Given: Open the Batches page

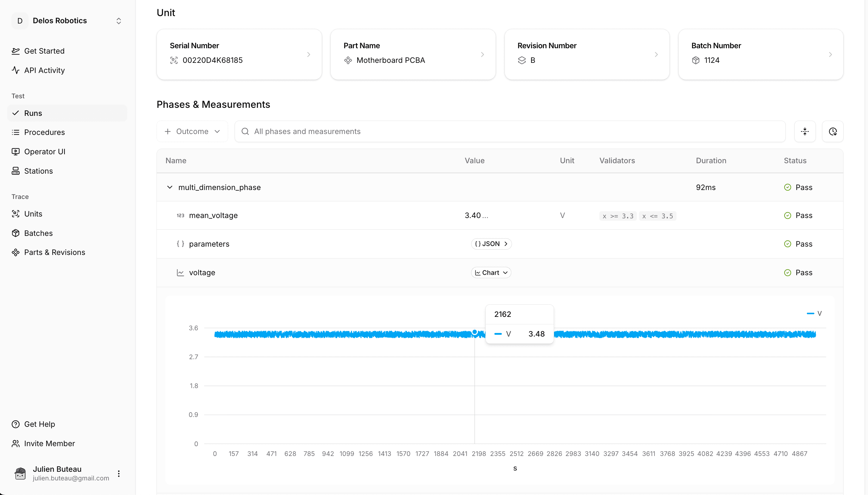Looking at the screenshot, I should 38,233.
